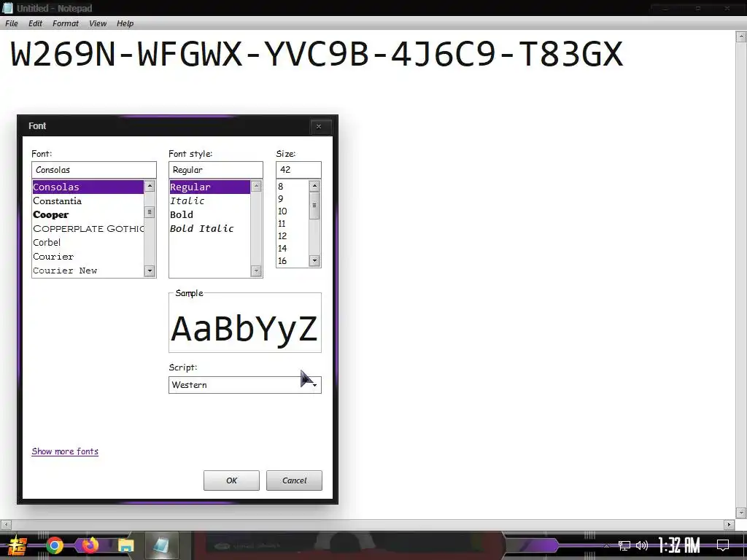747x560 pixels.
Task: Select Italic font style
Action: 209,201
